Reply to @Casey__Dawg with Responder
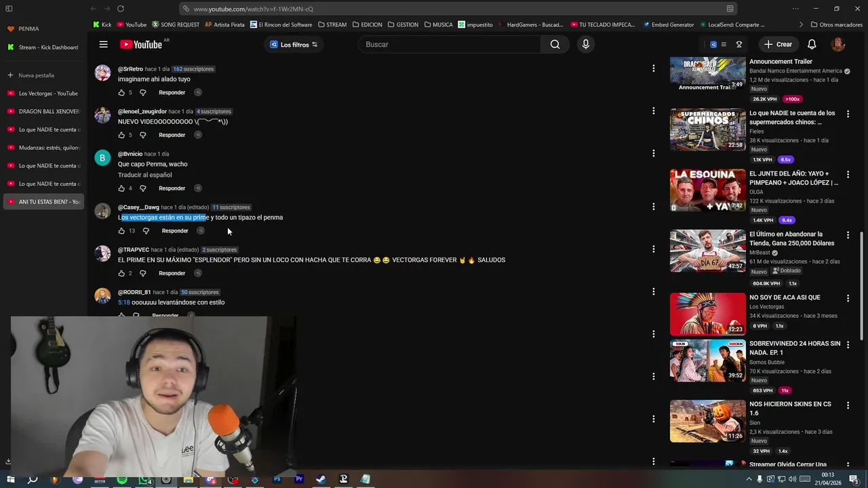 tap(175, 230)
